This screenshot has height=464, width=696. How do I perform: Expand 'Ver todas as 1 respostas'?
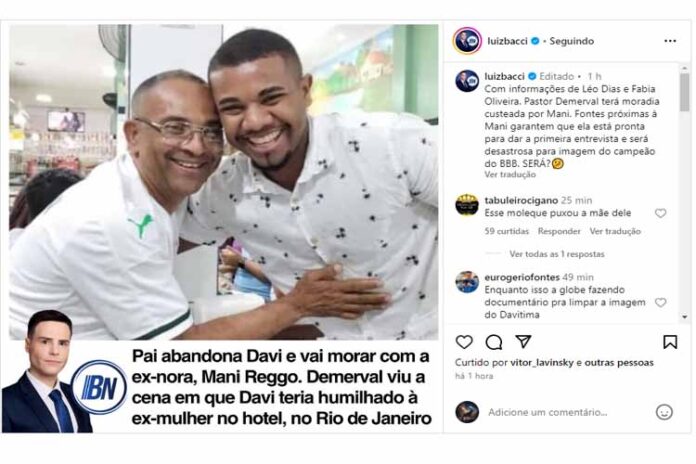pos(557,254)
